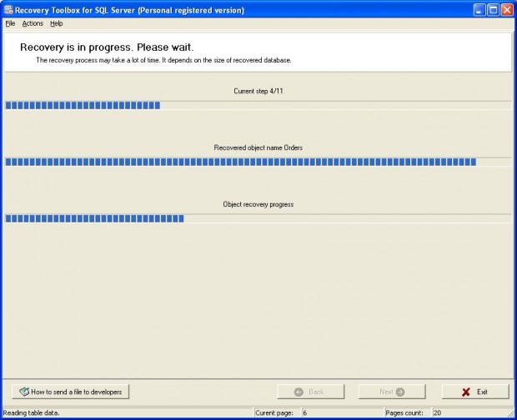Maximize the Recovery Toolbox window
Screen dimensions: 517x420
pos(494,10)
